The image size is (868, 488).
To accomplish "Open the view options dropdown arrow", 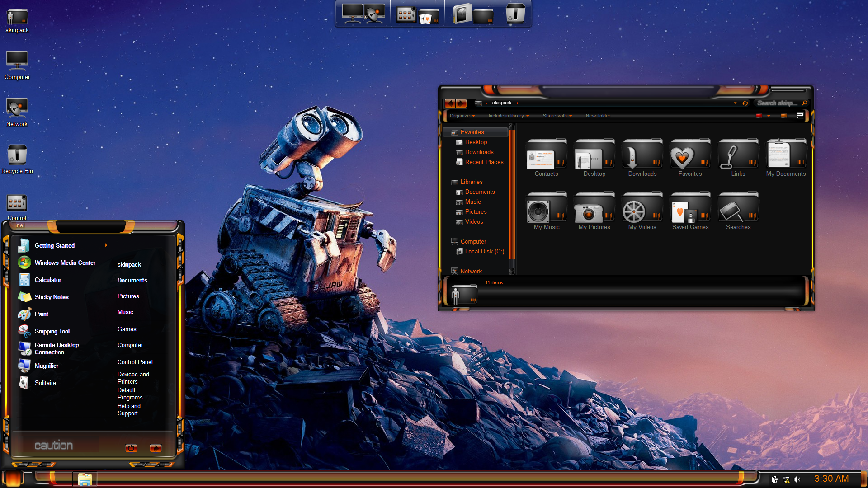I will coord(769,116).
